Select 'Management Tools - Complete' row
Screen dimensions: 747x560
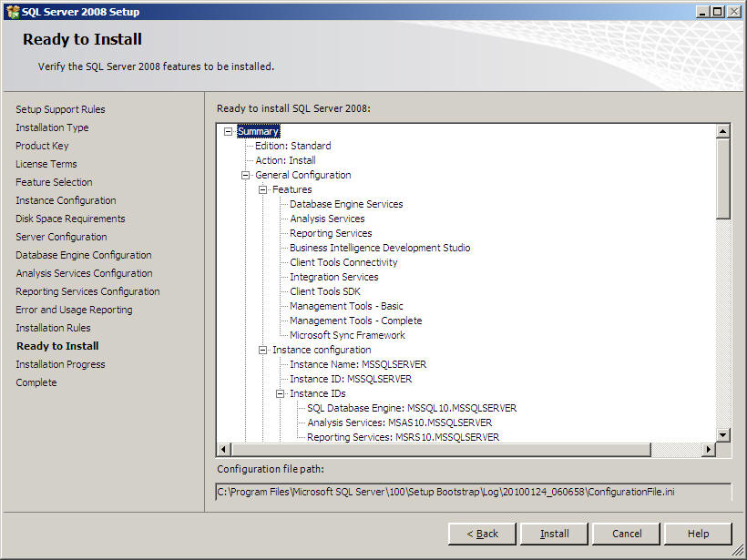click(x=356, y=321)
